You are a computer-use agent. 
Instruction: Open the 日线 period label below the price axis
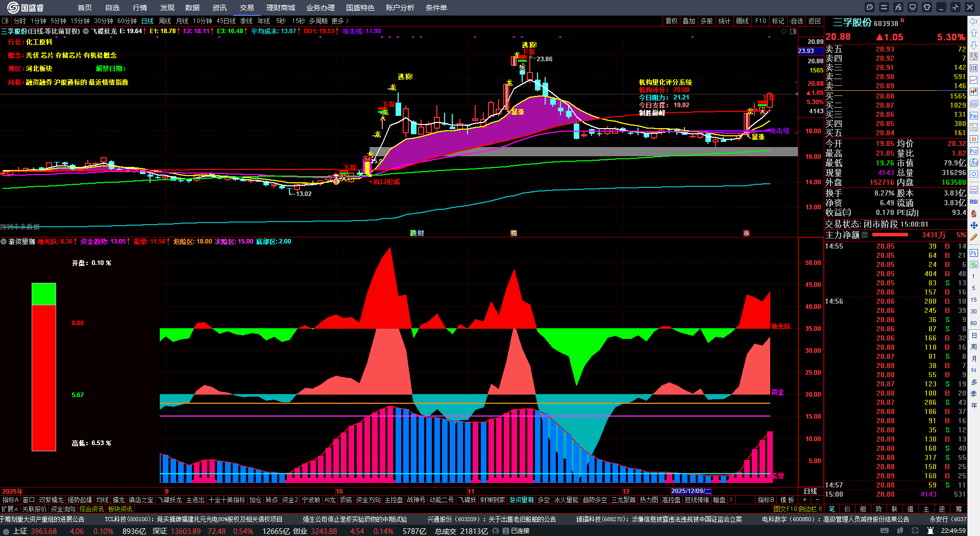(x=811, y=491)
